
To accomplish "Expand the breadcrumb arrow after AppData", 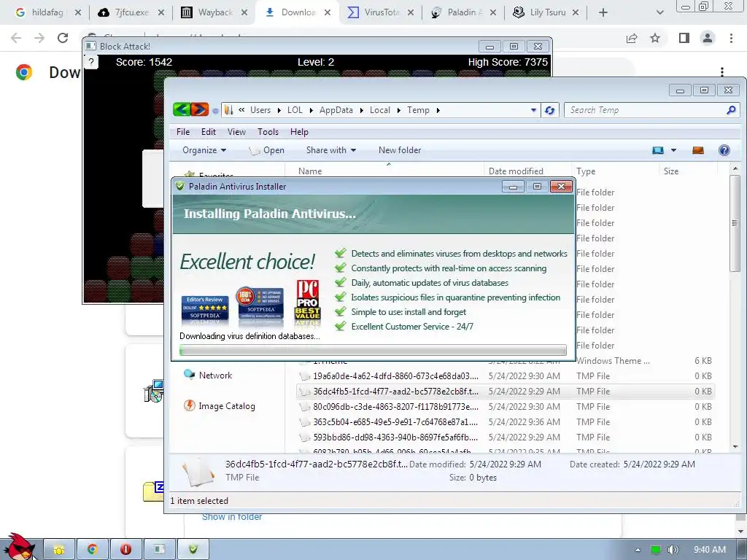I will tap(361, 111).
